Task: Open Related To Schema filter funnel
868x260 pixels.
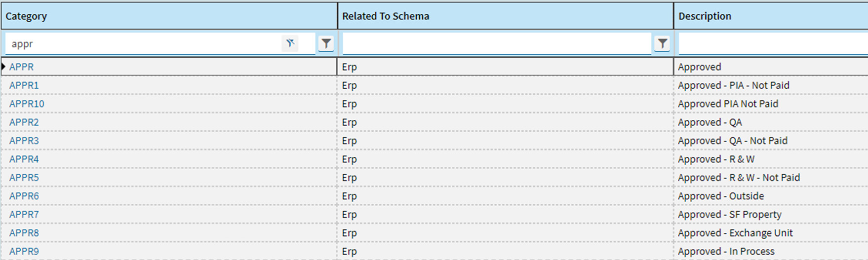Action: [662, 43]
